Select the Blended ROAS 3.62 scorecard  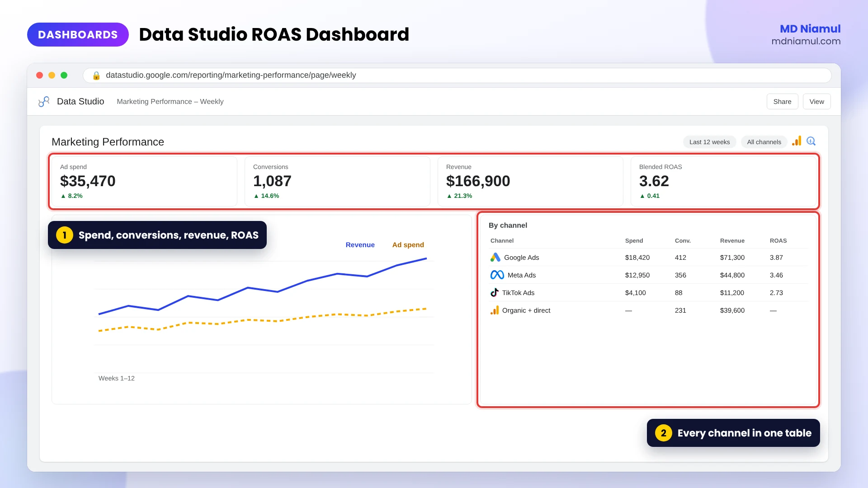click(x=723, y=182)
